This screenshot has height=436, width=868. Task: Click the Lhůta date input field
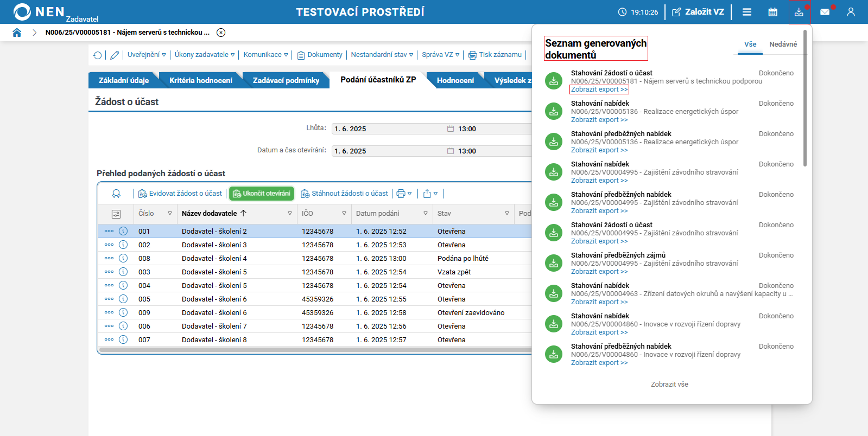pyautogui.click(x=388, y=129)
